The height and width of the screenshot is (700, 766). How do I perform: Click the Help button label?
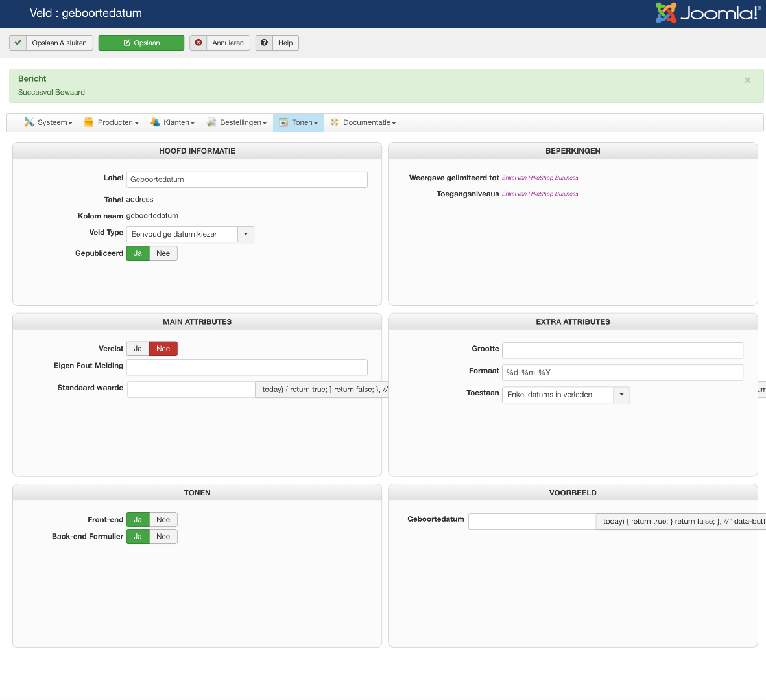pyautogui.click(x=285, y=43)
